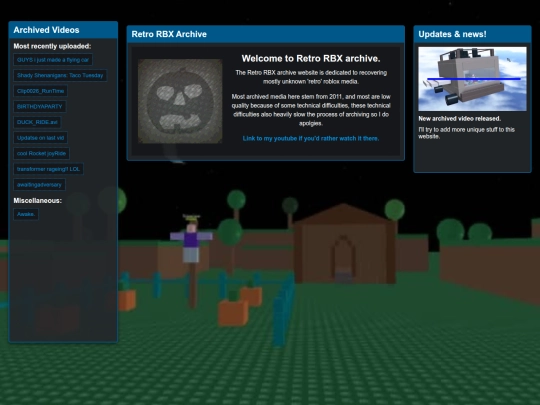Screen dimensions: 540x405
Task: Follow the link to my youtube
Action: [311, 138]
